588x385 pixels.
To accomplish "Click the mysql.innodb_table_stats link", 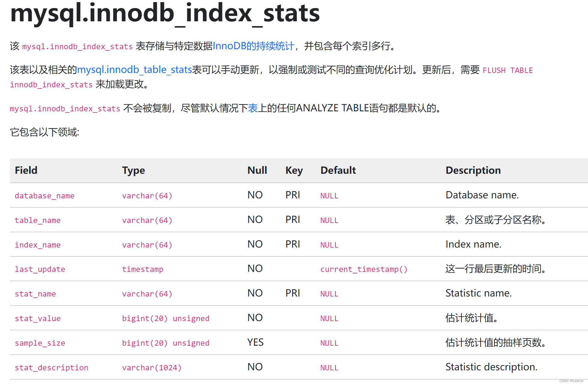I will coord(134,70).
